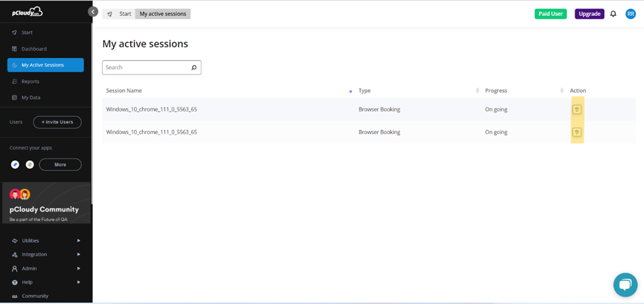Click the second connect-app icon
Image resolution: width=644 pixels, height=304 pixels.
tap(30, 164)
